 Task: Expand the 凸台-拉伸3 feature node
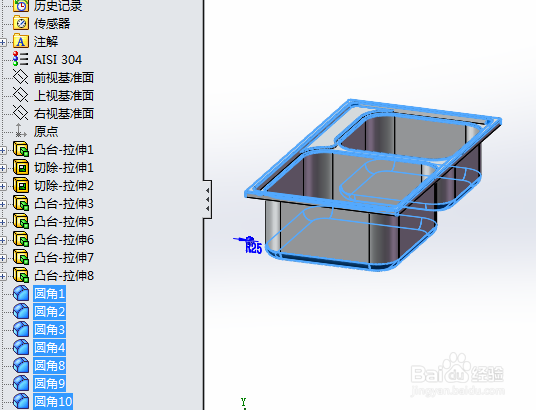[3, 204]
